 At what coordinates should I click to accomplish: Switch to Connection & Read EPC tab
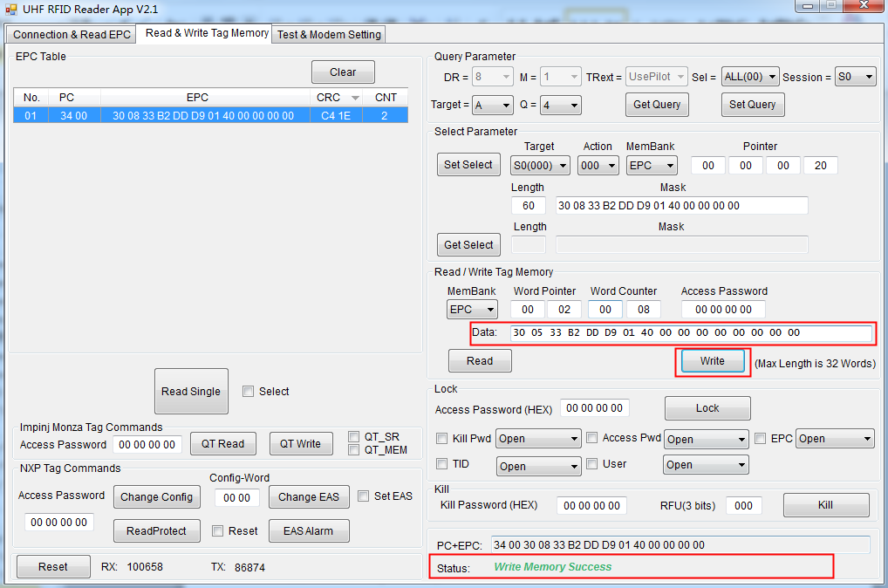(x=72, y=34)
